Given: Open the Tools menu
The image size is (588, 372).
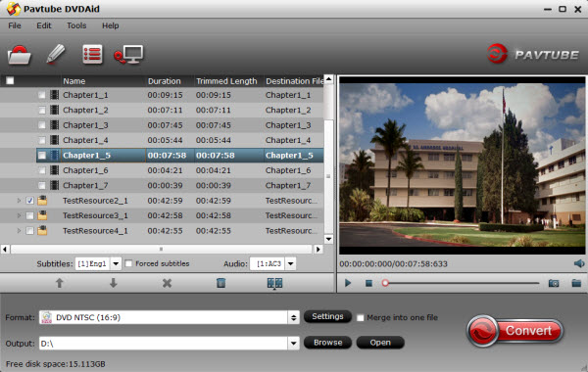Looking at the screenshot, I should pyautogui.click(x=76, y=25).
